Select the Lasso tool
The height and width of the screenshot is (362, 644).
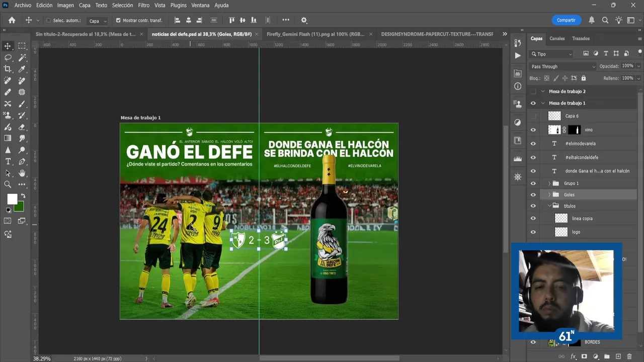click(8, 57)
